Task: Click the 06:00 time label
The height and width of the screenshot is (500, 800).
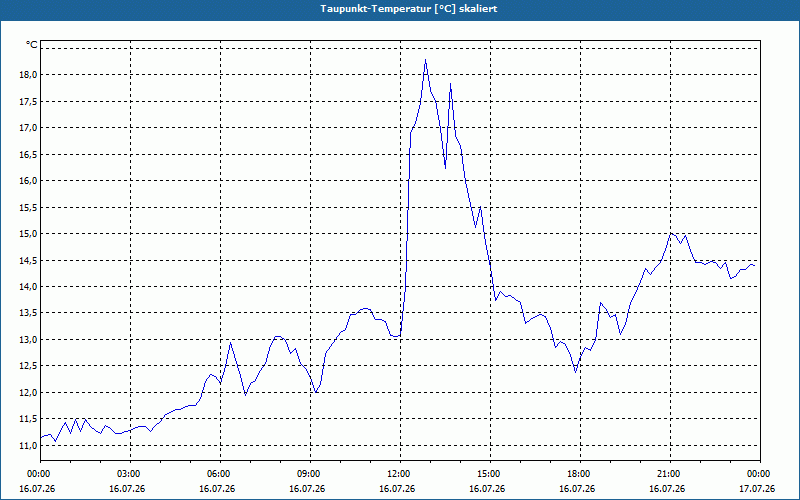Action: coord(220,474)
